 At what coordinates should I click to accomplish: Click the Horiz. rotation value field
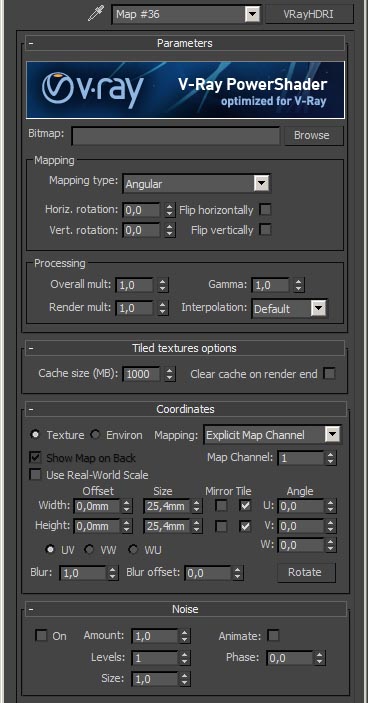point(142,210)
